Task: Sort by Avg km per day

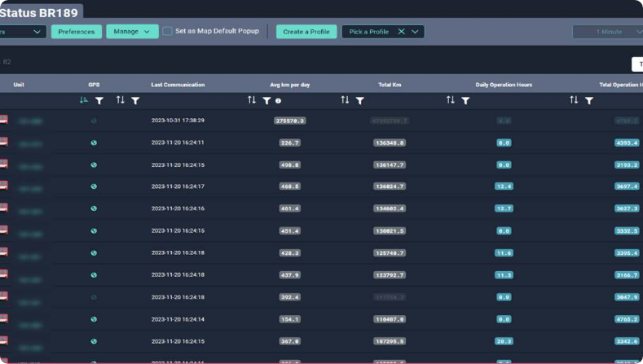Action: (252, 100)
